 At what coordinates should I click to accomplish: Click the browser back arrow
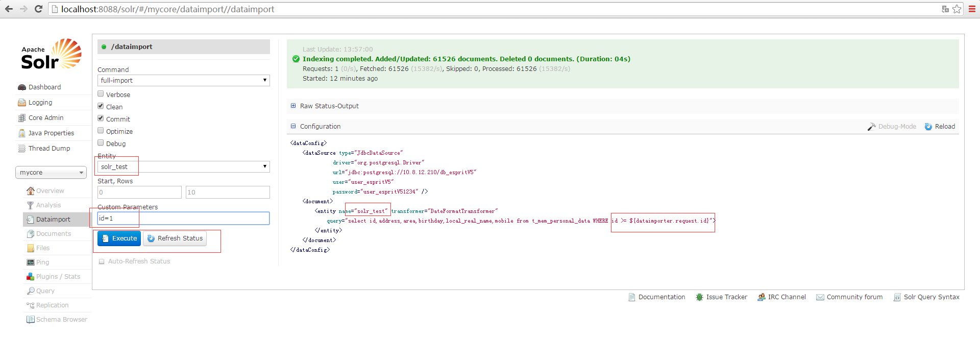click(9, 9)
